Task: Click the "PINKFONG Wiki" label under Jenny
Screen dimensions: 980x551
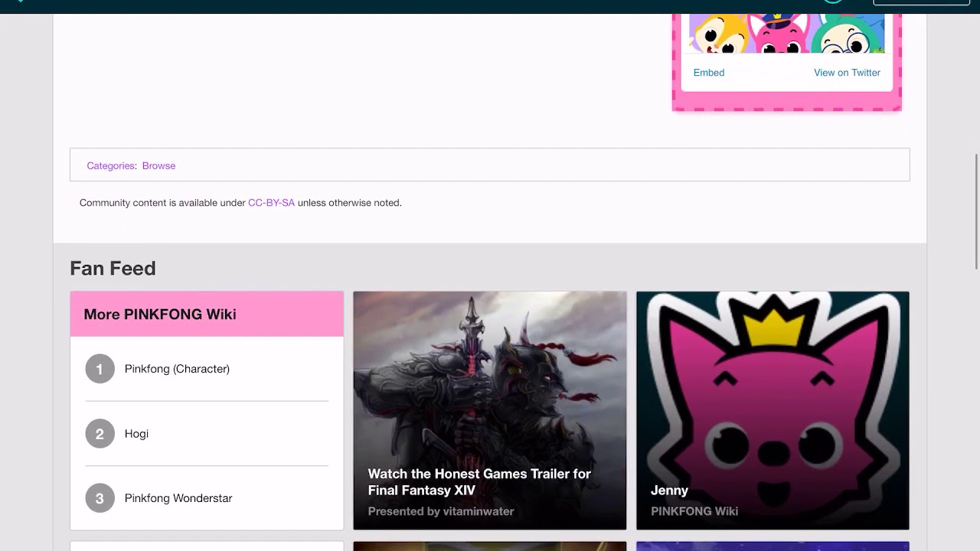Action: point(694,511)
